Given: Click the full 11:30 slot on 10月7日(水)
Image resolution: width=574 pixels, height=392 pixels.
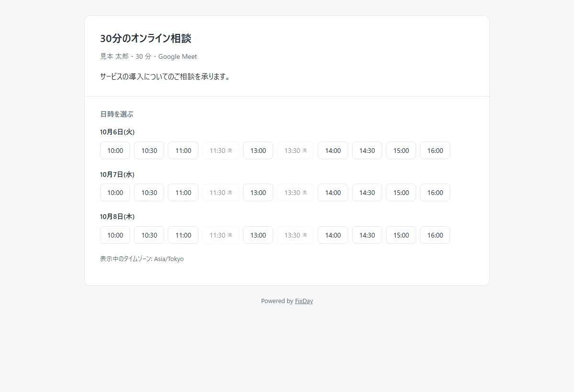Looking at the screenshot, I should coord(221,193).
